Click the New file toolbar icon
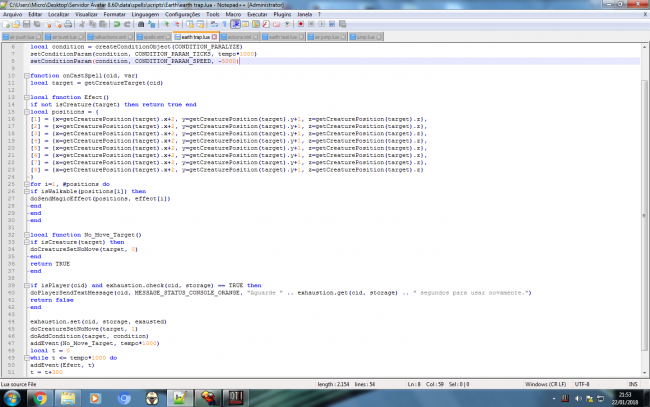Viewport: 650px width, 407px height. (6, 24)
